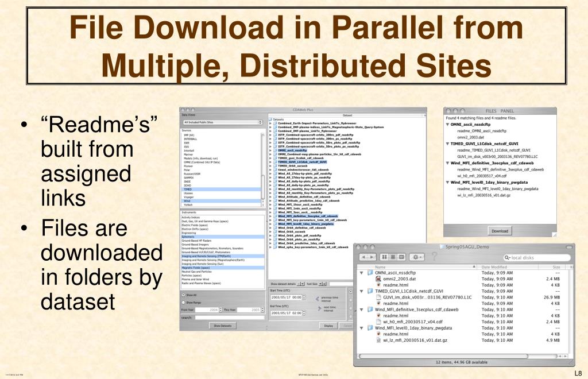Click the next time interval arrow icon
Image resolution: width=588 pixels, height=379 pixels.
point(319,308)
